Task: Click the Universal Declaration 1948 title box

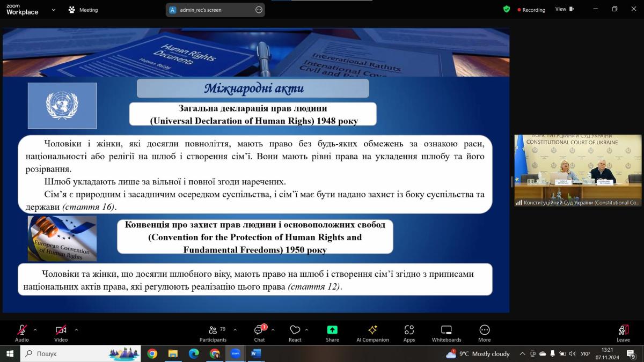Action: tap(253, 114)
